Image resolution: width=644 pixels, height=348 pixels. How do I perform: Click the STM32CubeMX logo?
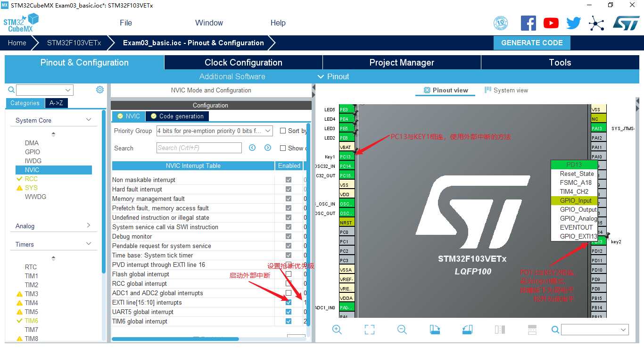pos(21,23)
